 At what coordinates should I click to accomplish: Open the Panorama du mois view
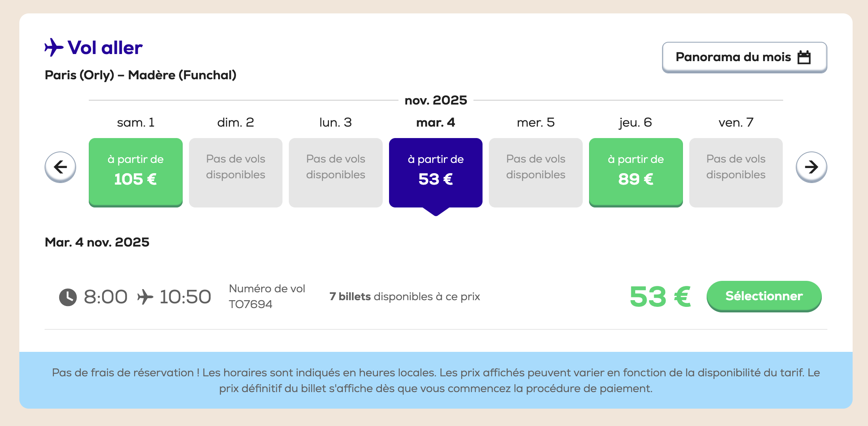[744, 57]
